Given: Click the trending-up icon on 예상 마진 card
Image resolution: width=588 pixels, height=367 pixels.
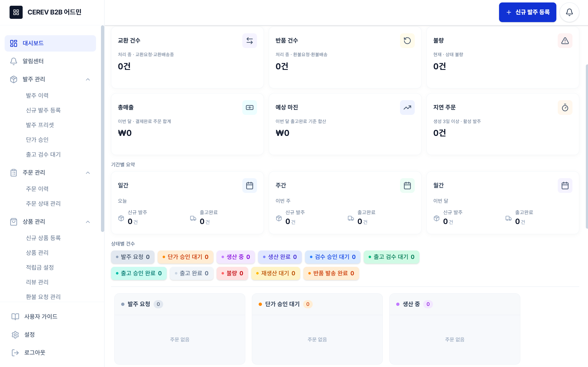Looking at the screenshot, I should coord(407,108).
